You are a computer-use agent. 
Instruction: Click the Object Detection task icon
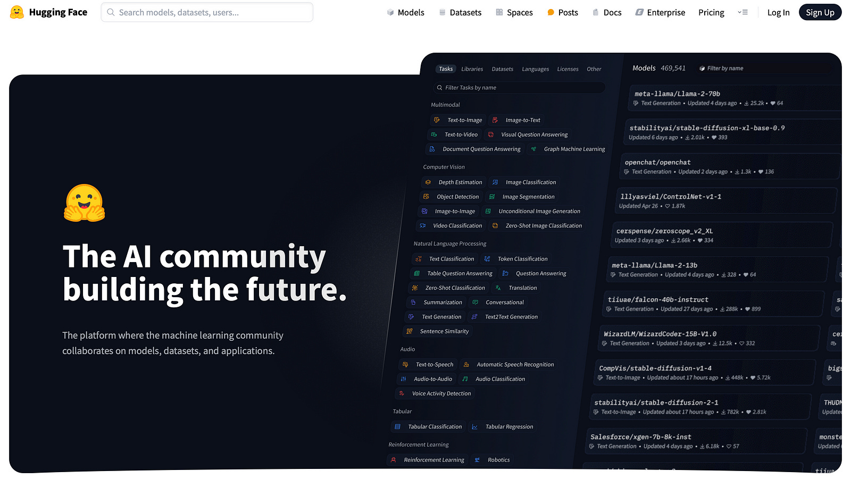coord(426,197)
